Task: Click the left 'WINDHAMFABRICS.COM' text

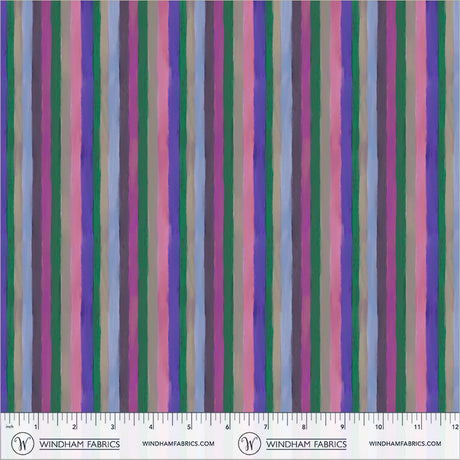Action: click(x=178, y=444)
